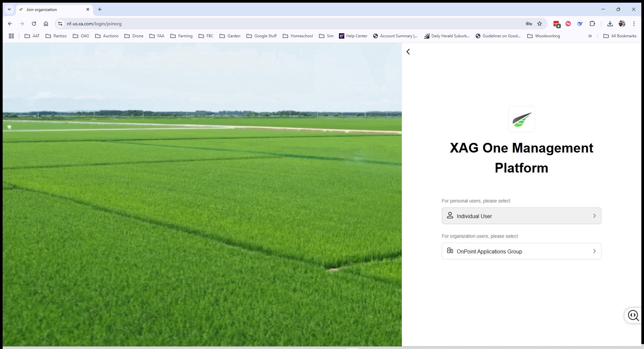Expand the Auctions bookmark folder

(x=107, y=36)
